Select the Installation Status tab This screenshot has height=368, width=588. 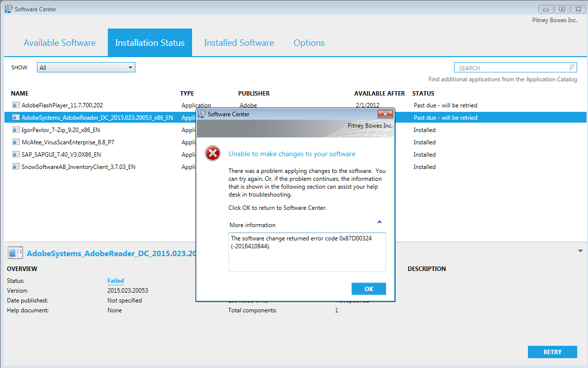tap(150, 43)
